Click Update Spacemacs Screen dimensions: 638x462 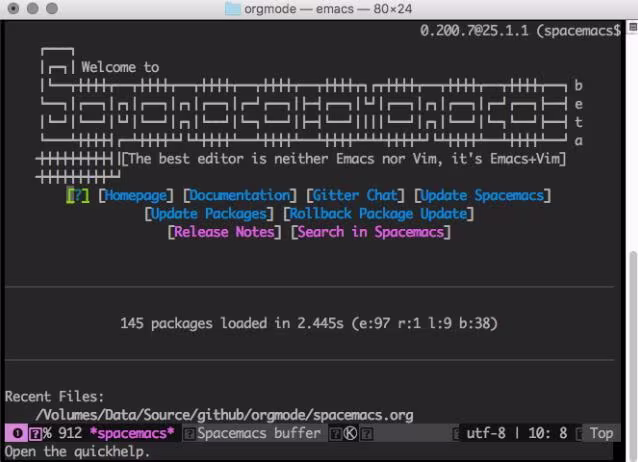482,196
